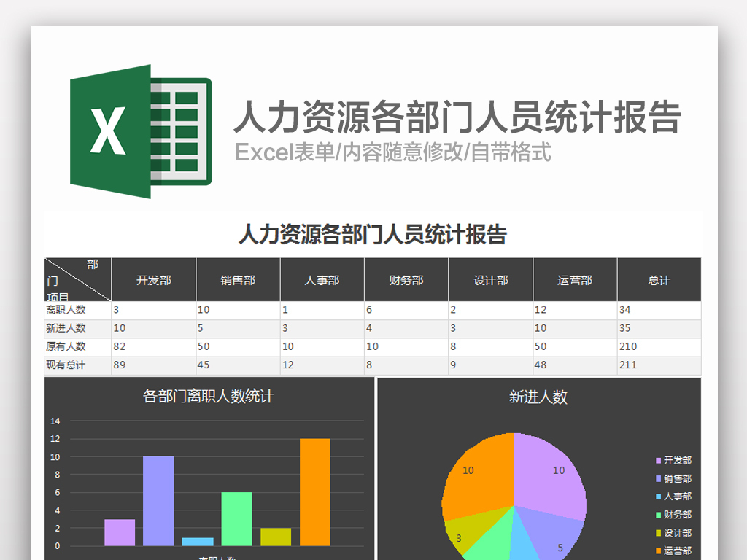The width and height of the screenshot is (747, 560).
Task: Select 新进人数 total cell 35
Action: click(659, 329)
